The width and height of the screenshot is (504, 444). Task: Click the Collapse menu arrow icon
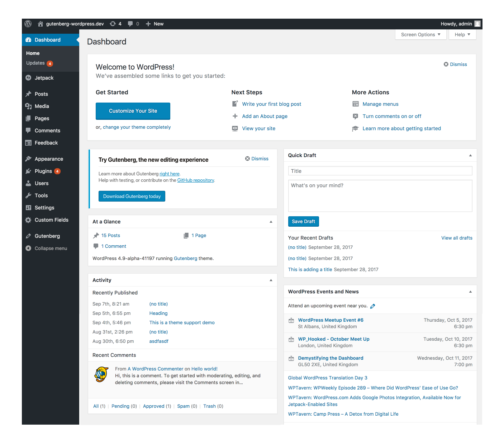click(x=28, y=248)
